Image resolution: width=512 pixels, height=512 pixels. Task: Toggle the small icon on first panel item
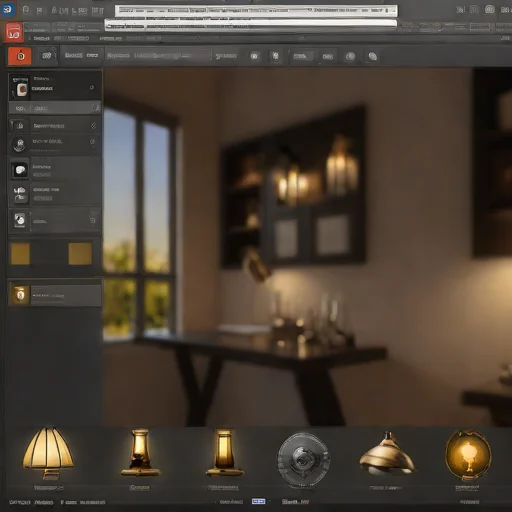pyautogui.click(x=92, y=88)
